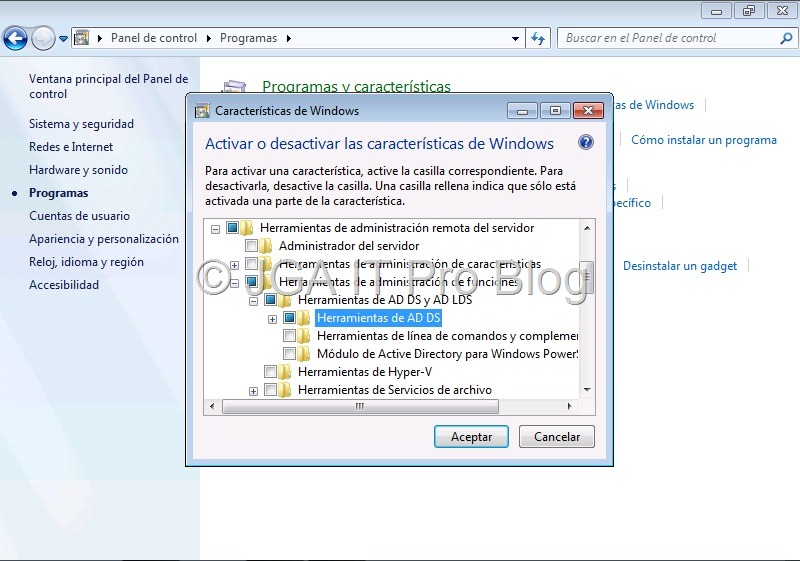Viewport: 800px width, 561px height.
Task: Expand Herramientas de Servicios de archivo node
Action: coord(253,390)
